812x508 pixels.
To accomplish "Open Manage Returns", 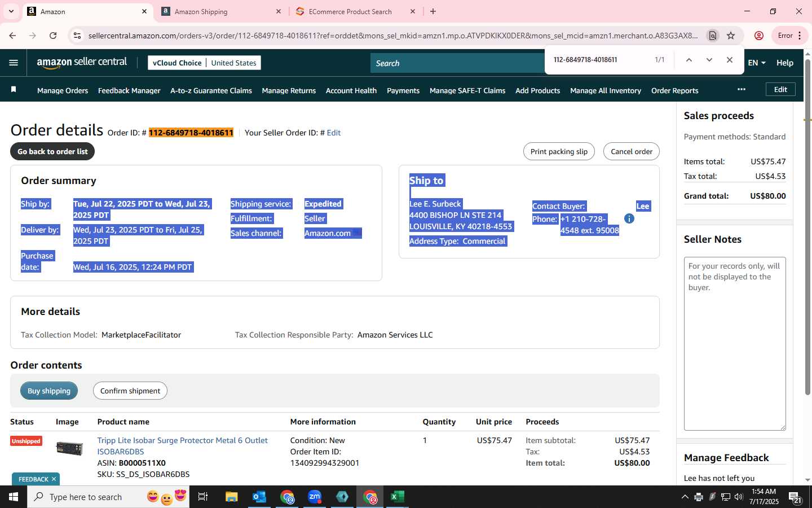I will click(x=289, y=90).
